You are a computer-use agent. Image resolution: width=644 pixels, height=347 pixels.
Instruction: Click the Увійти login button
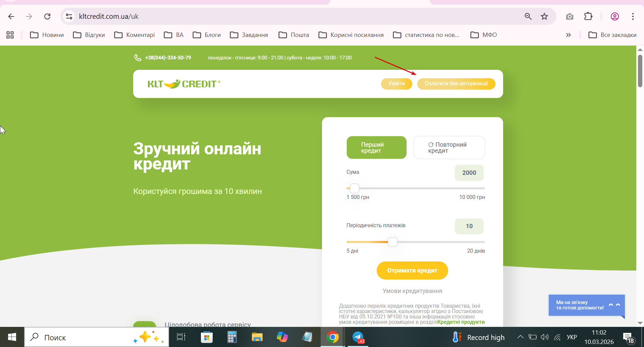(396, 84)
